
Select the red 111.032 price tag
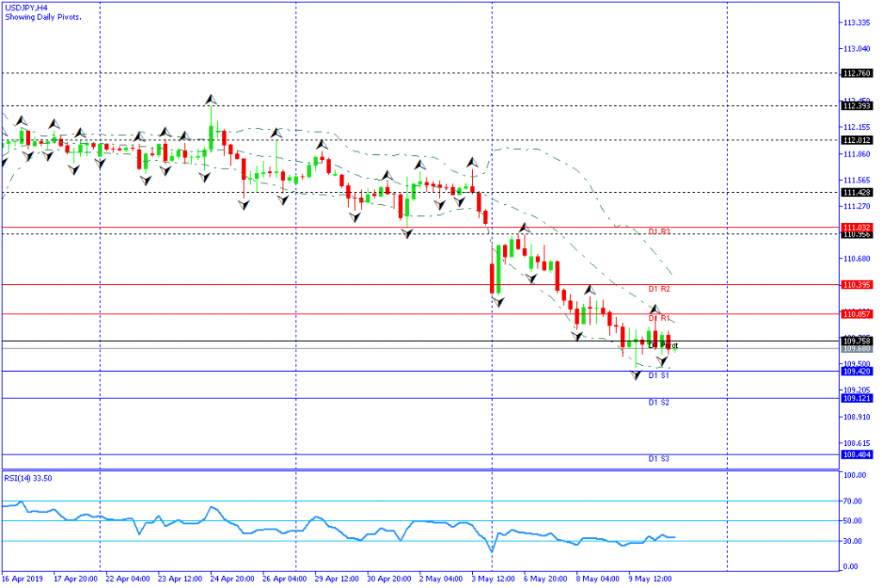coord(857,227)
